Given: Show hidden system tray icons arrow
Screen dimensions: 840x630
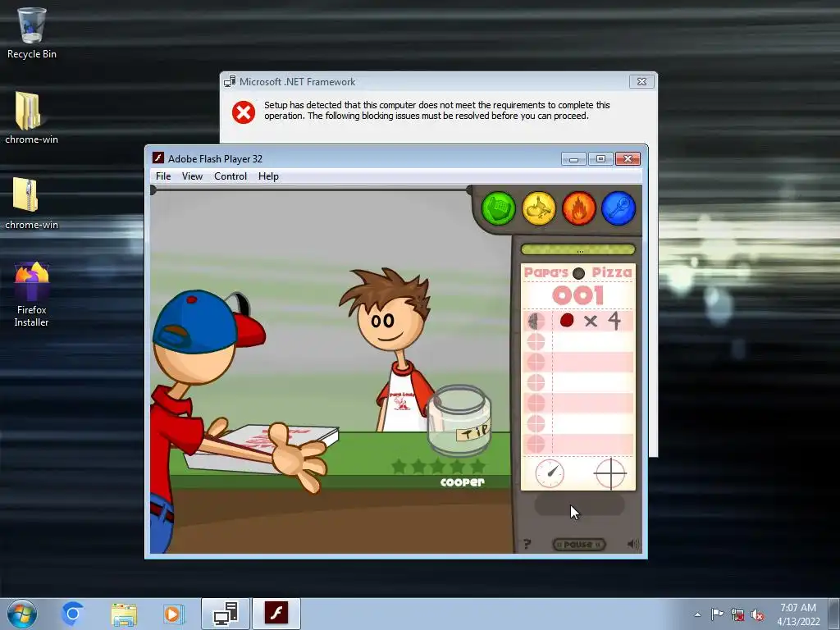Looking at the screenshot, I should coord(697,614).
